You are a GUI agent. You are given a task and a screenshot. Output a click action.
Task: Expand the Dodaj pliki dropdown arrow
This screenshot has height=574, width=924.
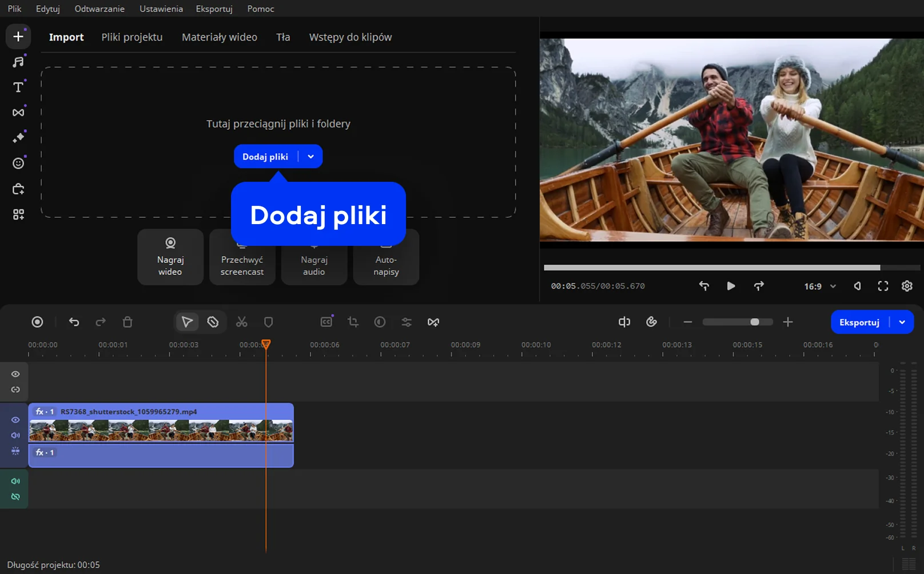click(310, 157)
